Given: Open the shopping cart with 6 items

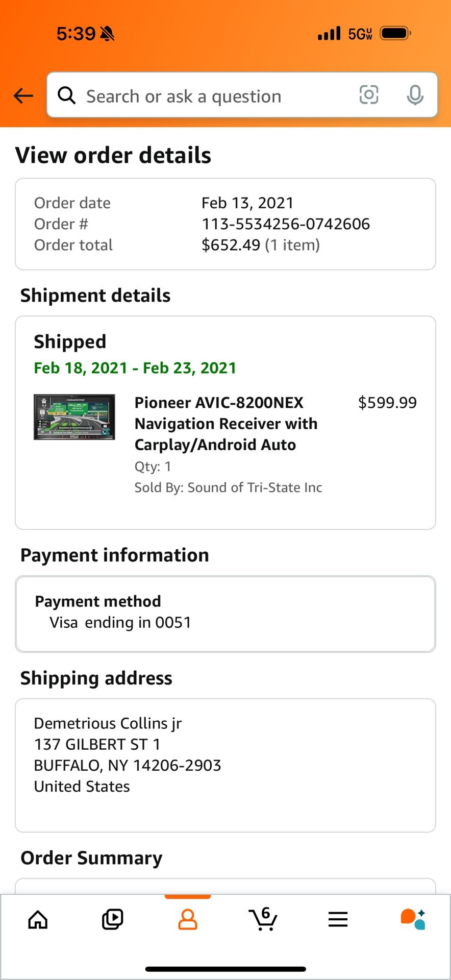Looking at the screenshot, I should [263, 919].
